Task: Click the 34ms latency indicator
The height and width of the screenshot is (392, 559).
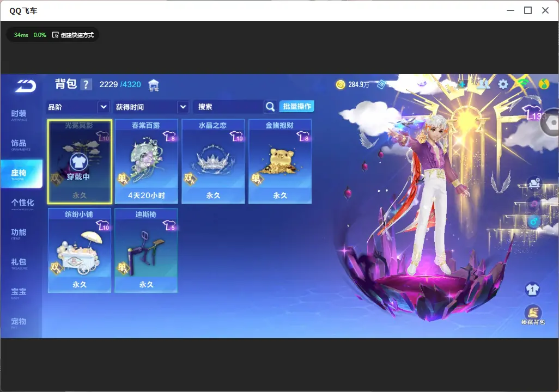Action: click(x=21, y=35)
